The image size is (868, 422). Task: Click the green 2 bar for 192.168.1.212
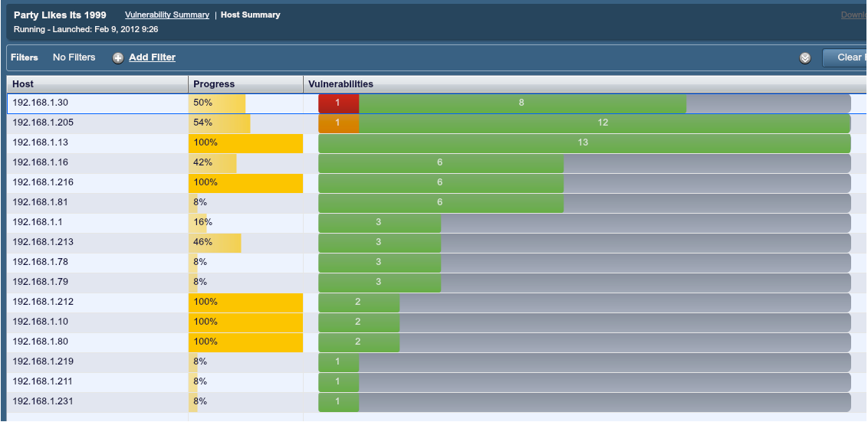(x=359, y=303)
